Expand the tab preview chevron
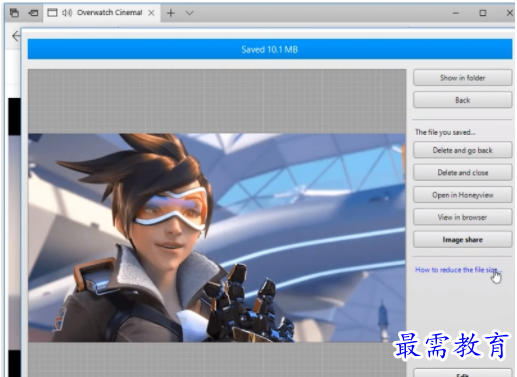The width and height of the screenshot is (517, 377). click(189, 13)
